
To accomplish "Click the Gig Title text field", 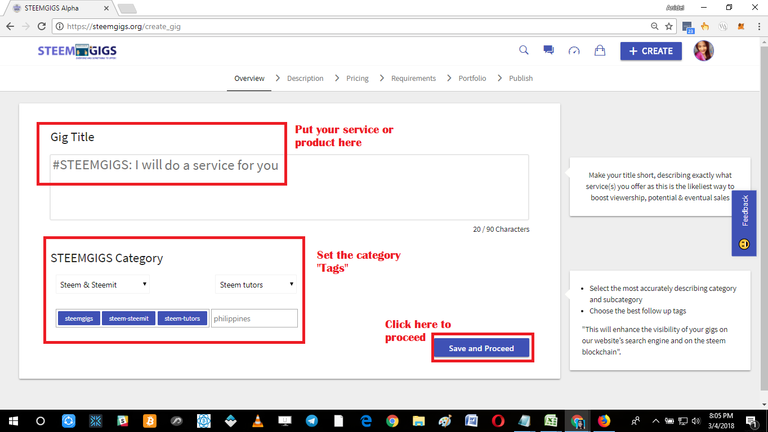I will tap(289, 187).
